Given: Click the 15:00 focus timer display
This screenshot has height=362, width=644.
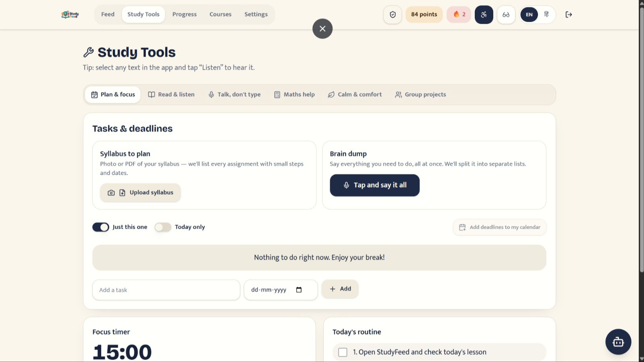Looking at the screenshot, I should pyautogui.click(x=122, y=352).
